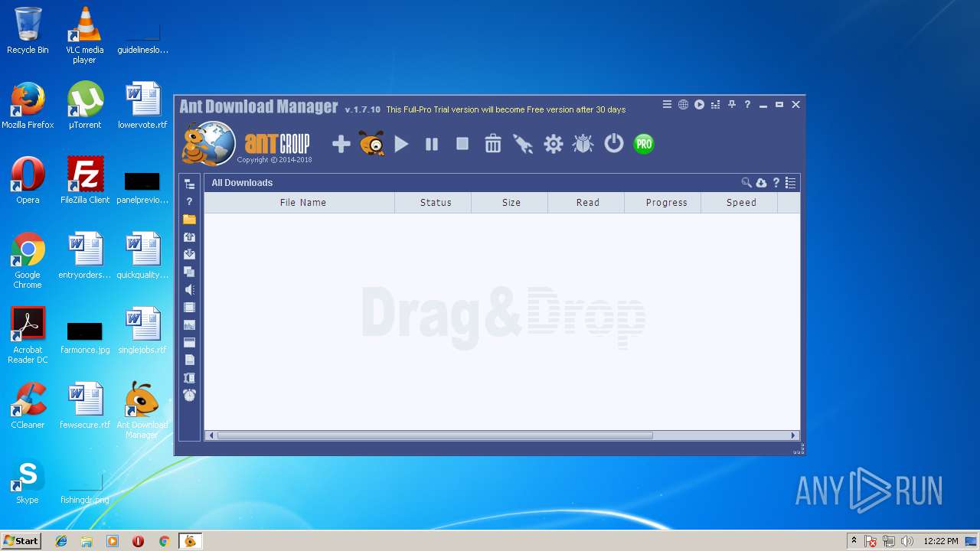Click the Ant Download Manager logo image
The width and height of the screenshot is (980, 551).
208,144
